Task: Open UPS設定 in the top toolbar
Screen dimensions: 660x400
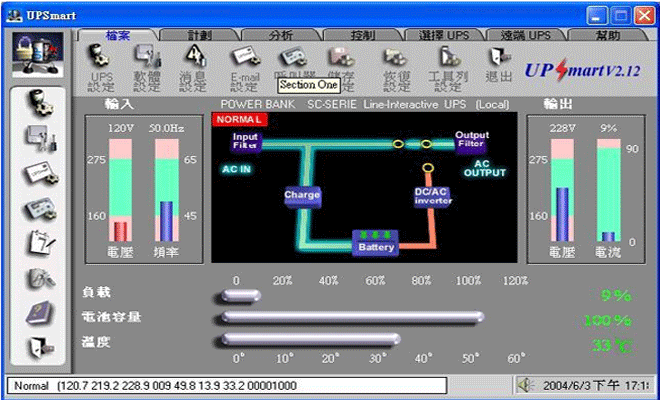Action: 101,67
